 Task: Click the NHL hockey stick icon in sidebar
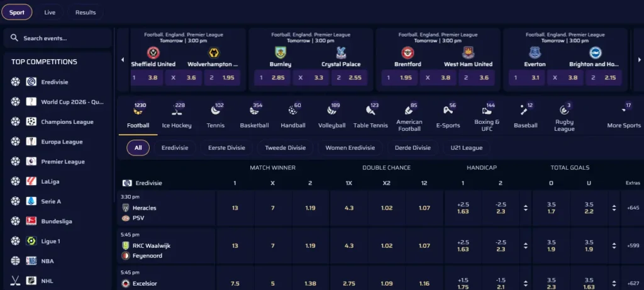15,281
